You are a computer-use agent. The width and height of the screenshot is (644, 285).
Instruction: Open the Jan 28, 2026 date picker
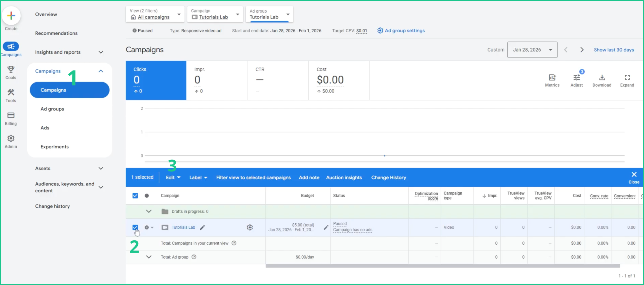(532, 50)
